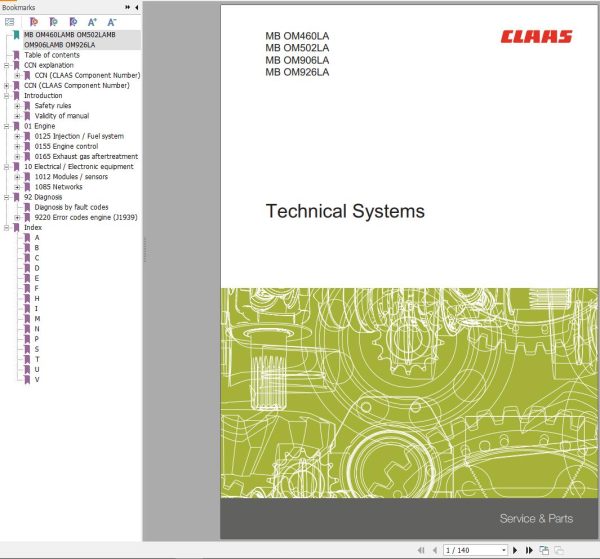This screenshot has height=559, width=600.
Task: Open index letter M bookmark
Action: click(37, 319)
